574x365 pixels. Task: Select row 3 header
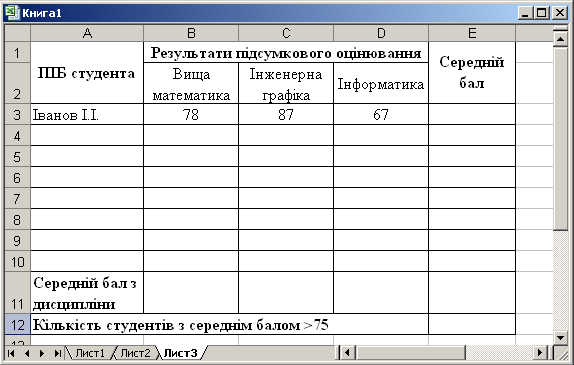coord(17,115)
